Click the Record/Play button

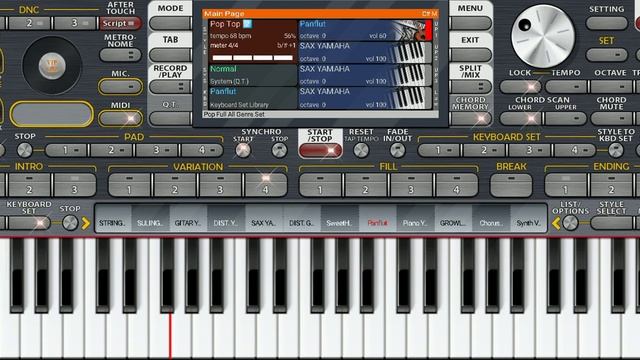170,87
